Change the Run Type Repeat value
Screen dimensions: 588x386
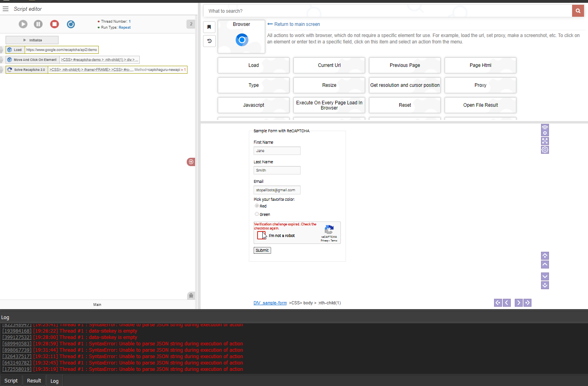(125, 27)
